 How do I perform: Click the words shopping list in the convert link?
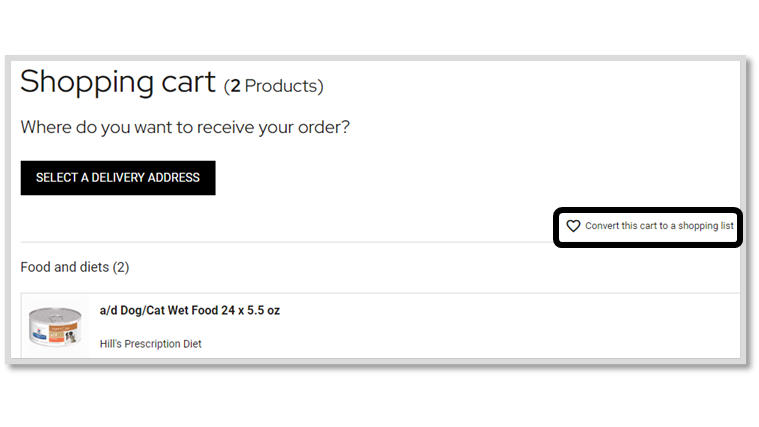coord(706,226)
